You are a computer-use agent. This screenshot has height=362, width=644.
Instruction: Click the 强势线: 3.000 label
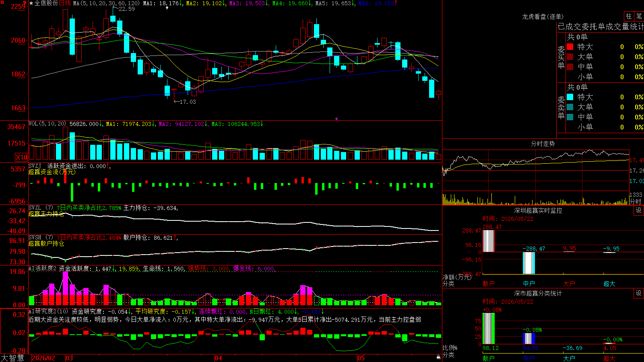pyautogui.click(x=209, y=268)
